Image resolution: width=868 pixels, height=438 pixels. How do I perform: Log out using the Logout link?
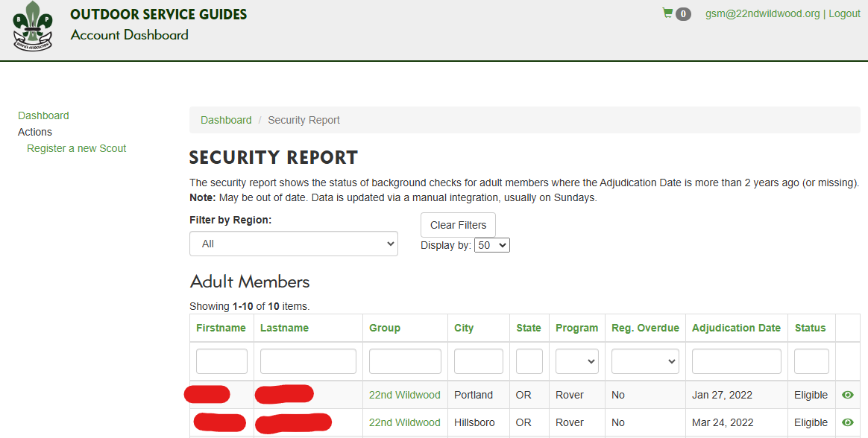point(844,13)
